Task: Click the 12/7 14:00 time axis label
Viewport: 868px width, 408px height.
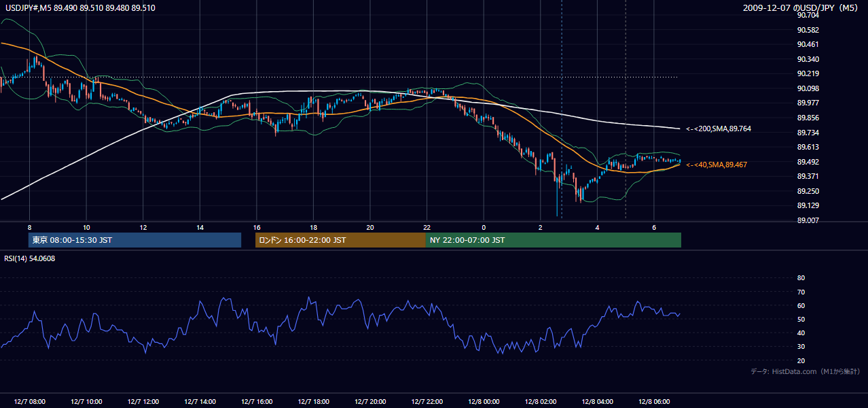Action: point(199,401)
